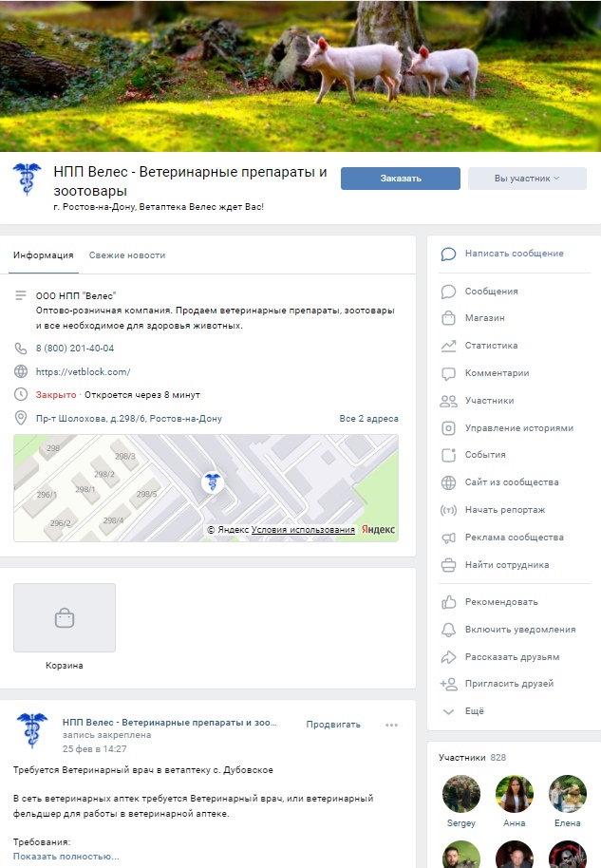Click Пригласить друзей menu item
Image resolution: width=601 pixels, height=868 pixels.
tap(509, 684)
